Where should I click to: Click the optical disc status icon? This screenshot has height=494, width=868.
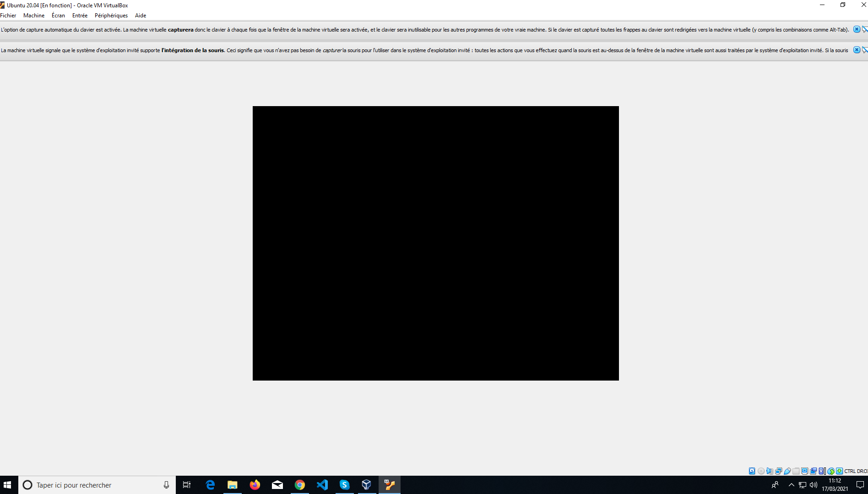(761, 471)
